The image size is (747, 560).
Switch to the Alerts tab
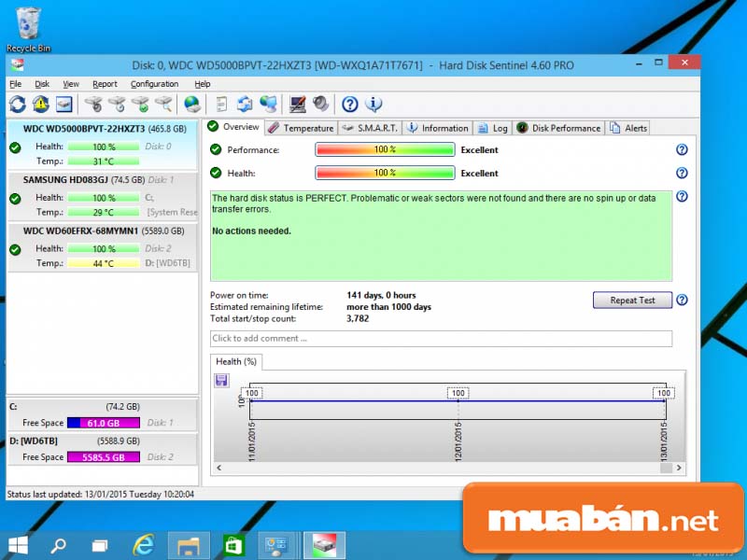(628, 128)
